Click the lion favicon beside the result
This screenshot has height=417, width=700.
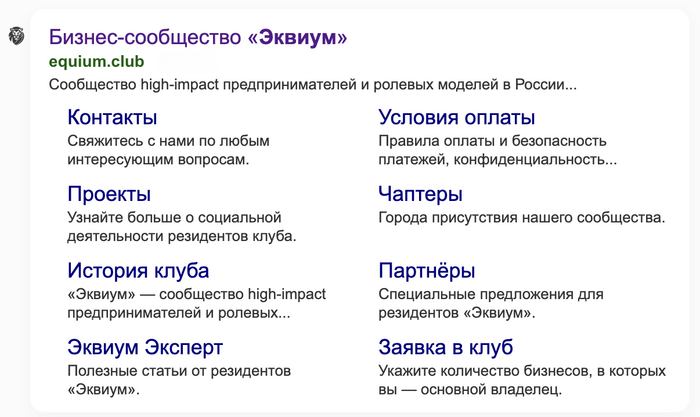[17, 36]
